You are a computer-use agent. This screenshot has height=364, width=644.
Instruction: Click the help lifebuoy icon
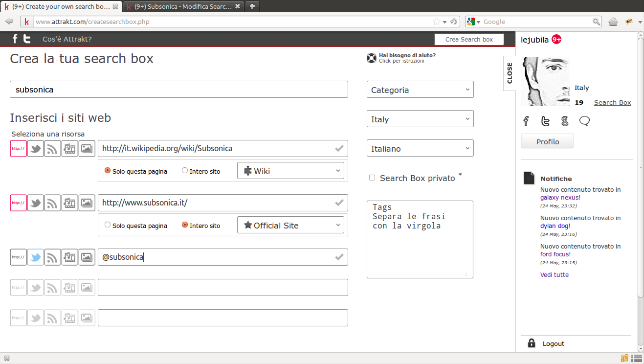pos(372,58)
